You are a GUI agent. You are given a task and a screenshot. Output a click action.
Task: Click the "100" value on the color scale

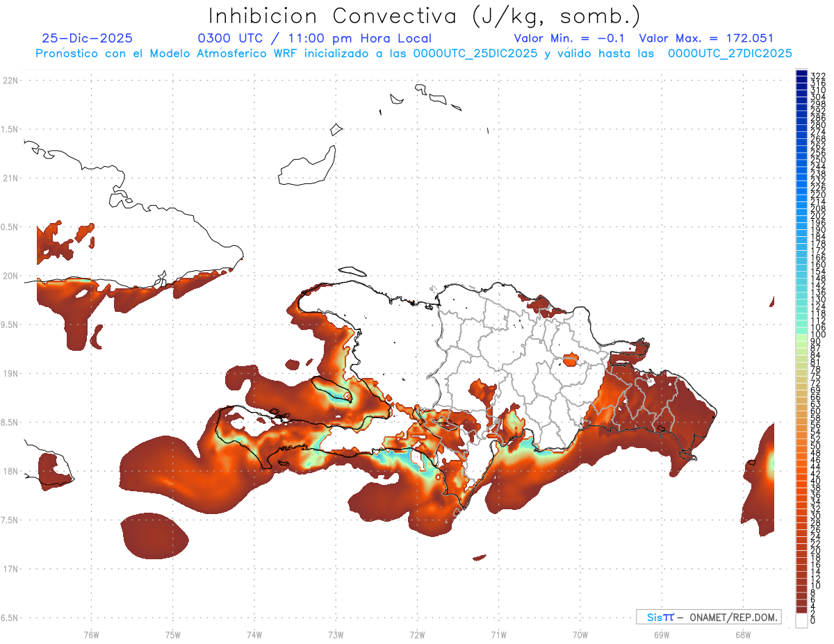(x=818, y=336)
